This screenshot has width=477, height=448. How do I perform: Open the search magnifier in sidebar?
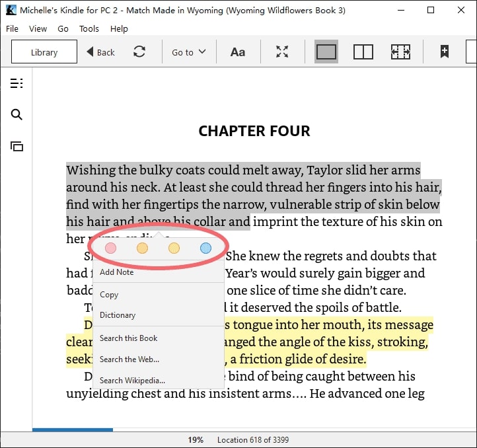tap(17, 114)
